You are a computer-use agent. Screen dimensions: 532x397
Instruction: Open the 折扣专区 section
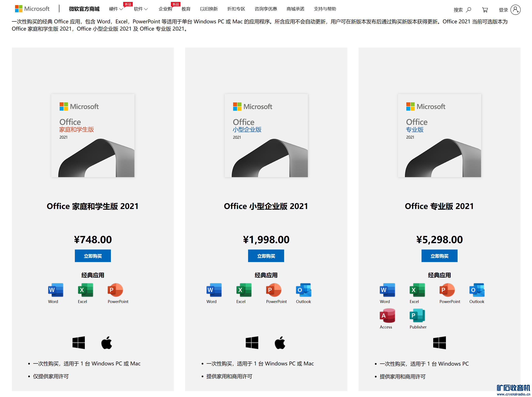[x=236, y=9]
